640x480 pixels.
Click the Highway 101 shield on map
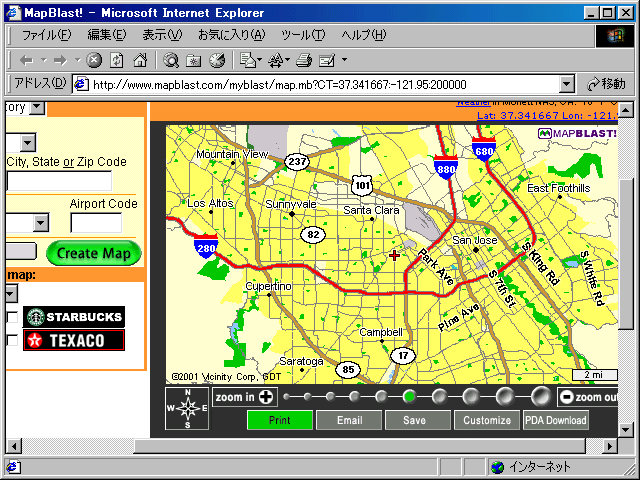click(362, 186)
